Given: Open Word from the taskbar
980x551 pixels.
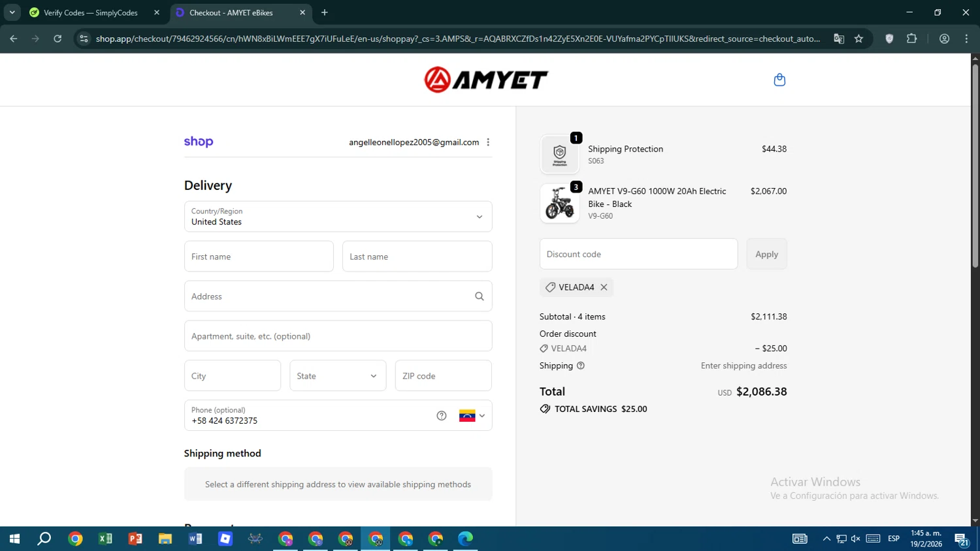Looking at the screenshot, I should 195,539.
